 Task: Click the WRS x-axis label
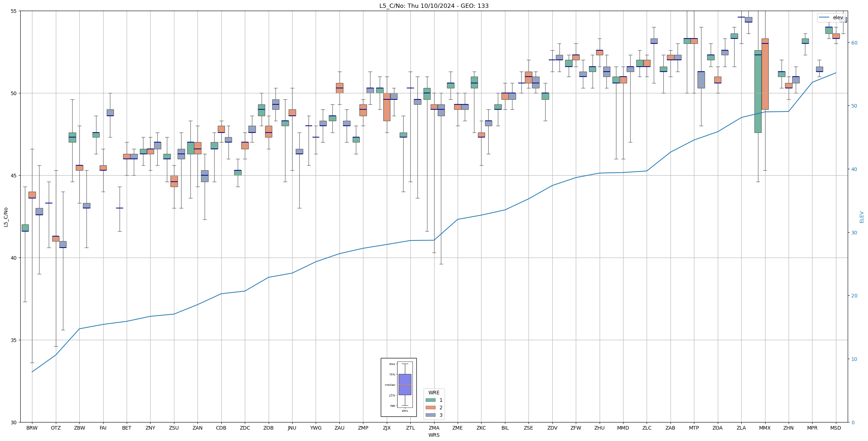click(x=434, y=435)
